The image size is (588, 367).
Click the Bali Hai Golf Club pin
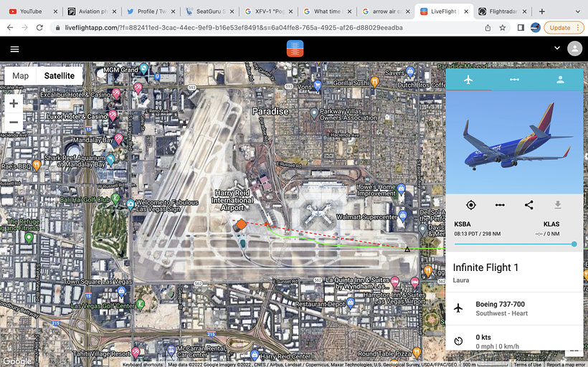pyautogui.click(x=115, y=199)
